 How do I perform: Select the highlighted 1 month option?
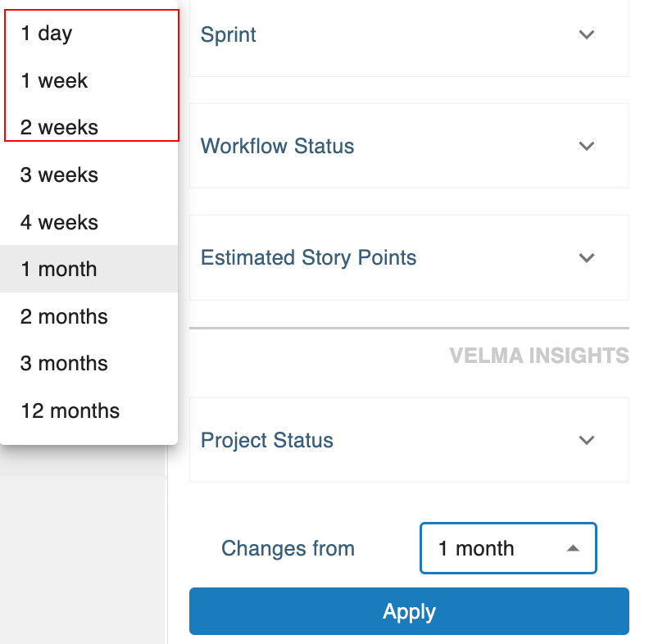coord(59,269)
